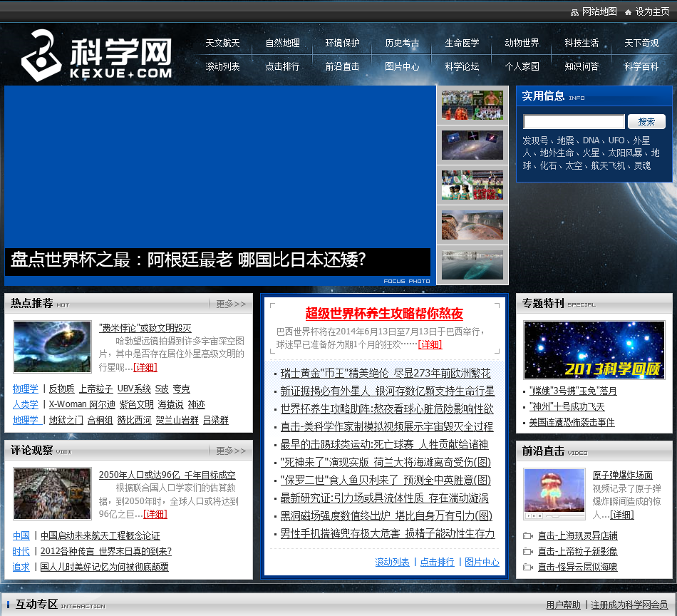Click the 物理学 category link

pos(26,389)
